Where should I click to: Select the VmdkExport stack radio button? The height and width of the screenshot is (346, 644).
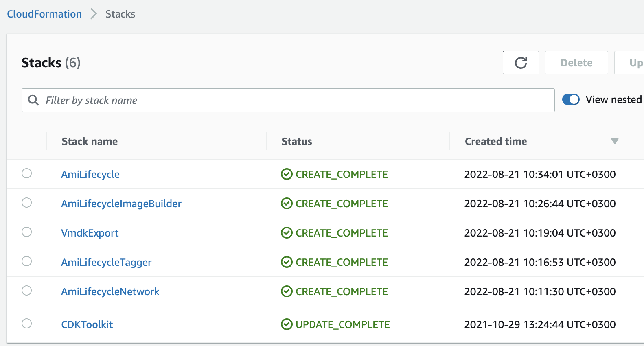coord(27,232)
